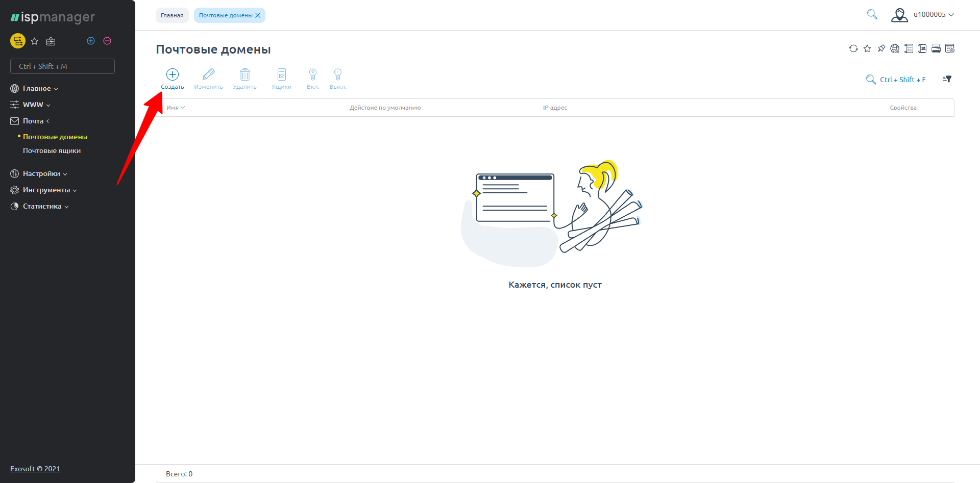Expand all menu sections with blue plus
The image size is (980, 483).
coord(91,41)
